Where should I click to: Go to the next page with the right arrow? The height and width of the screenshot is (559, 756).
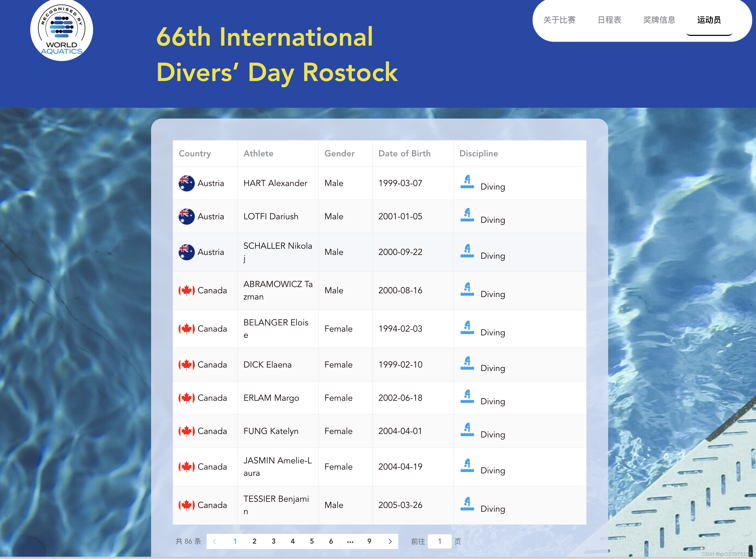(x=390, y=541)
